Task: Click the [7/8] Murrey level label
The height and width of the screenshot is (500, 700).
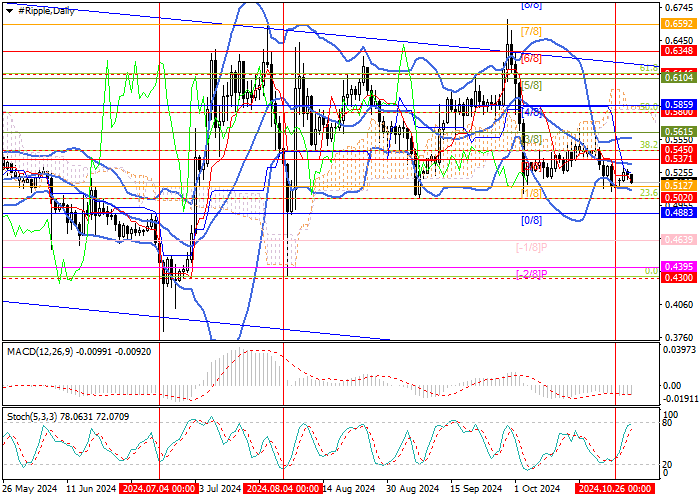Action: pos(531,32)
